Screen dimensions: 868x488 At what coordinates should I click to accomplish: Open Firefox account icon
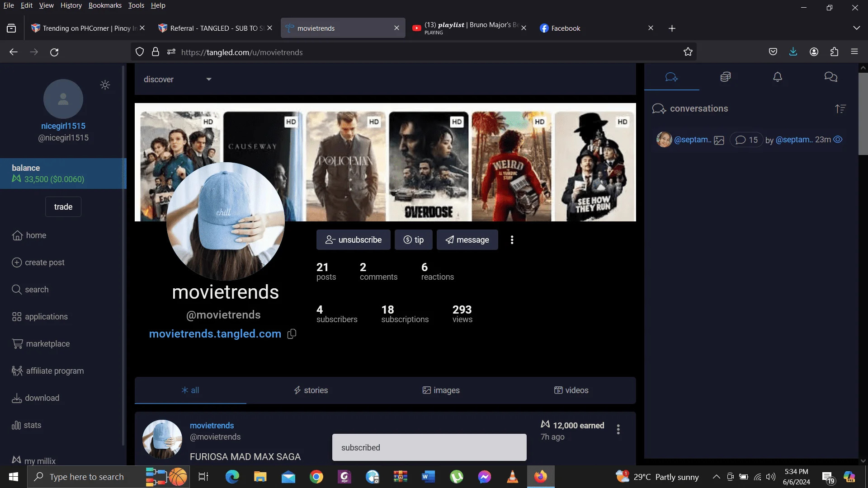coord(814,52)
